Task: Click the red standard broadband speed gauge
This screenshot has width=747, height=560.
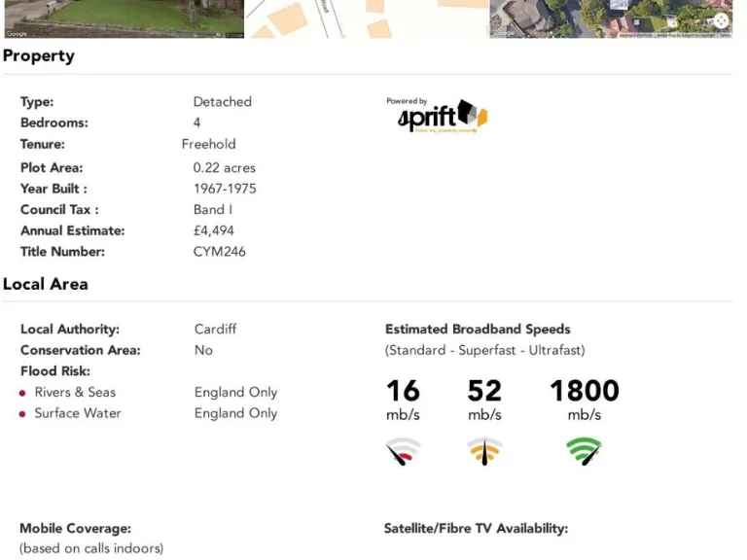Action: pyautogui.click(x=403, y=451)
